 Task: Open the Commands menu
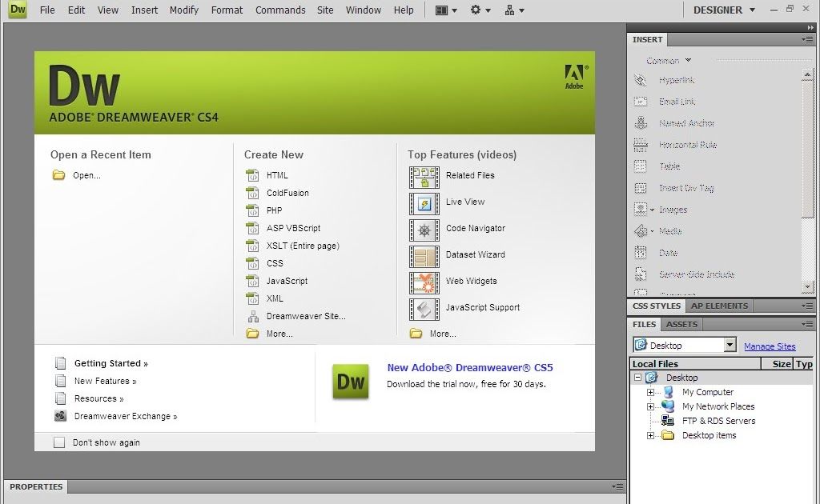[280, 10]
